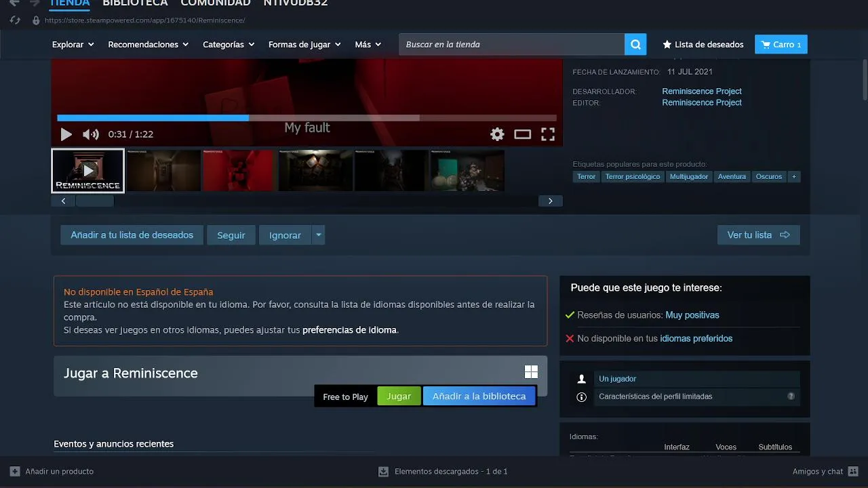Focus the Buscar en la tienda field
Image resolution: width=868 pixels, height=488 pixels.
pos(511,45)
